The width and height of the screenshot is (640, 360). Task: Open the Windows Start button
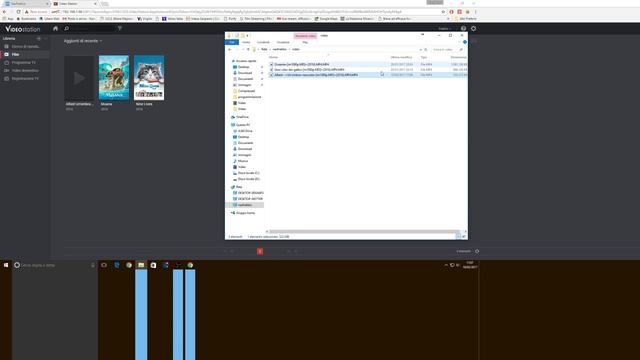(6, 265)
